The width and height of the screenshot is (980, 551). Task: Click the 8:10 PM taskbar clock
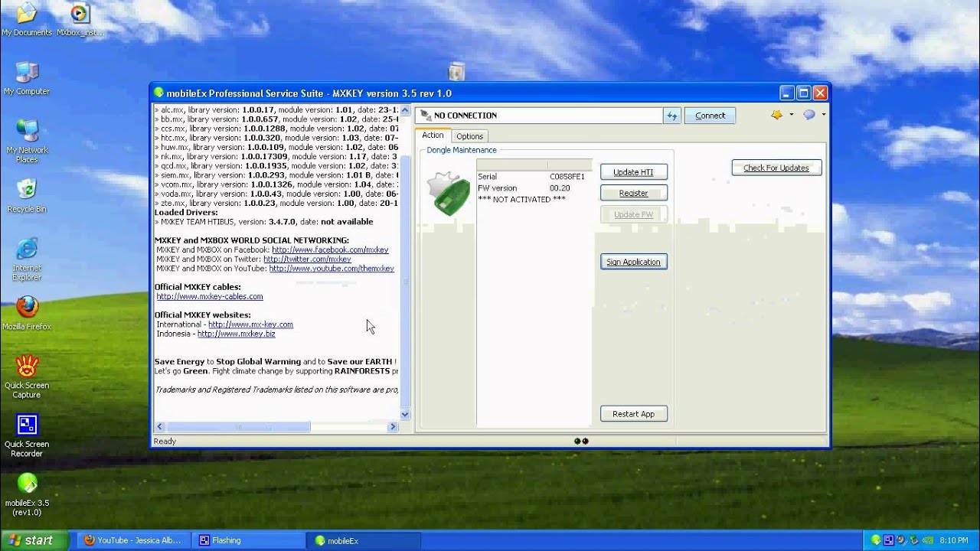954,540
